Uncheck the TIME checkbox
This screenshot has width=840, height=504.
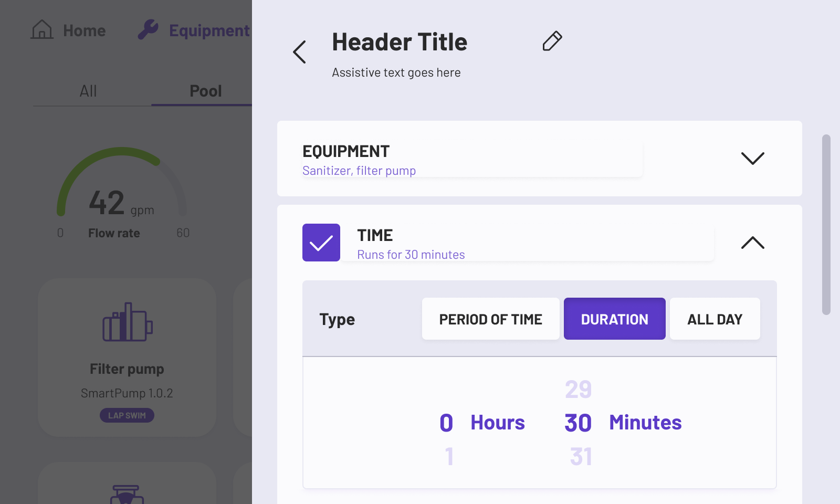(x=321, y=243)
